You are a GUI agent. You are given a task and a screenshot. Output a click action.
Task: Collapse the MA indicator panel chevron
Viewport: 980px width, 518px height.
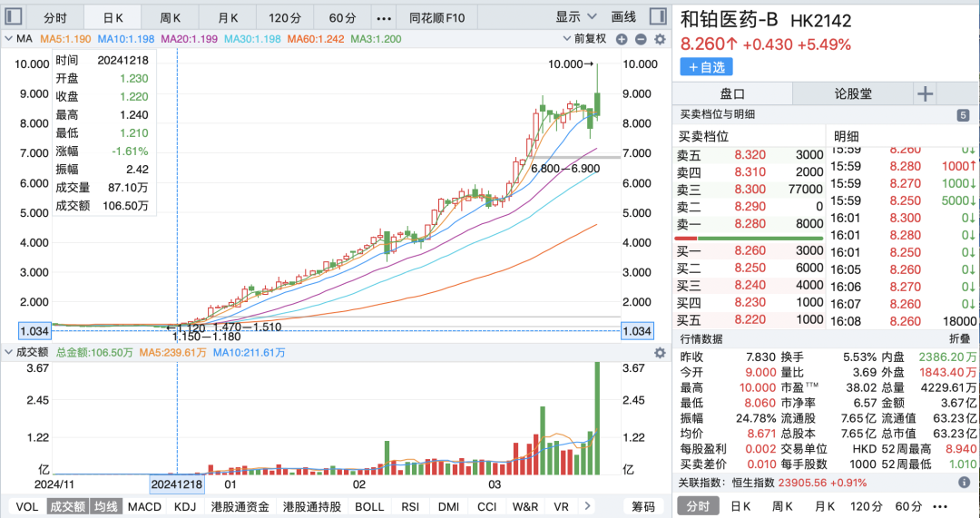[x=8, y=39]
